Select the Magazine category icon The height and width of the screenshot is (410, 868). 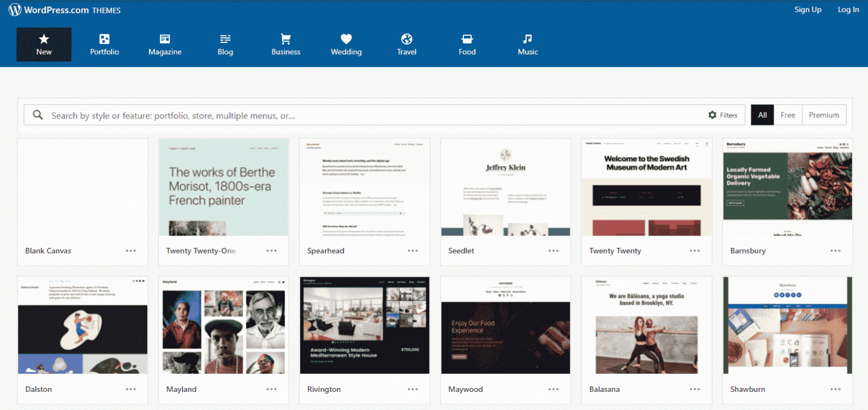click(164, 44)
